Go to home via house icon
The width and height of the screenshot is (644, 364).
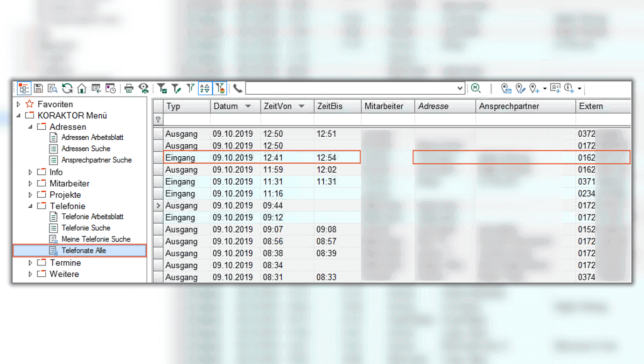pyautogui.click(x=82, y=88)
